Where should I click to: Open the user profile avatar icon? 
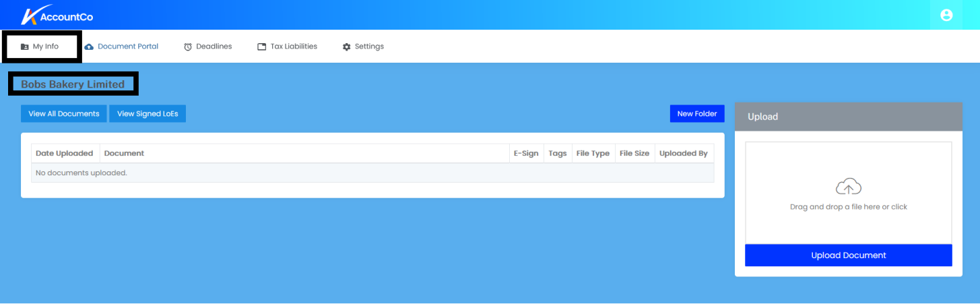coord(946,15)
